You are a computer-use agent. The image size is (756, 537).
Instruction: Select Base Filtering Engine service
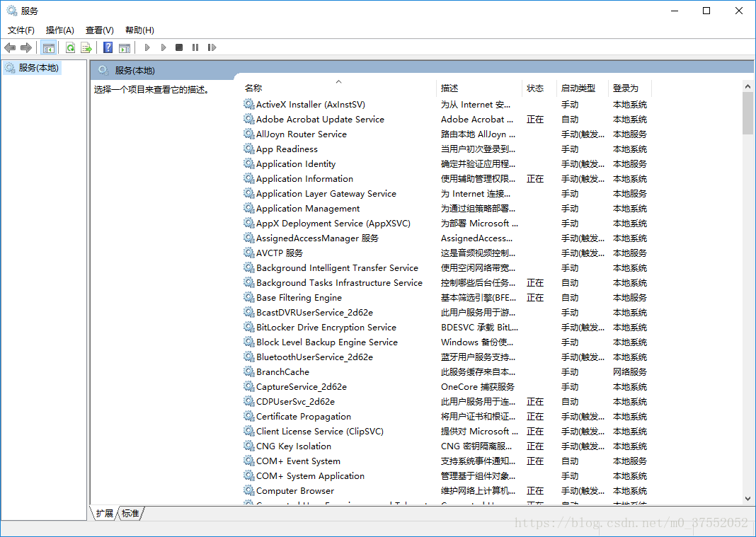(299, 297)
